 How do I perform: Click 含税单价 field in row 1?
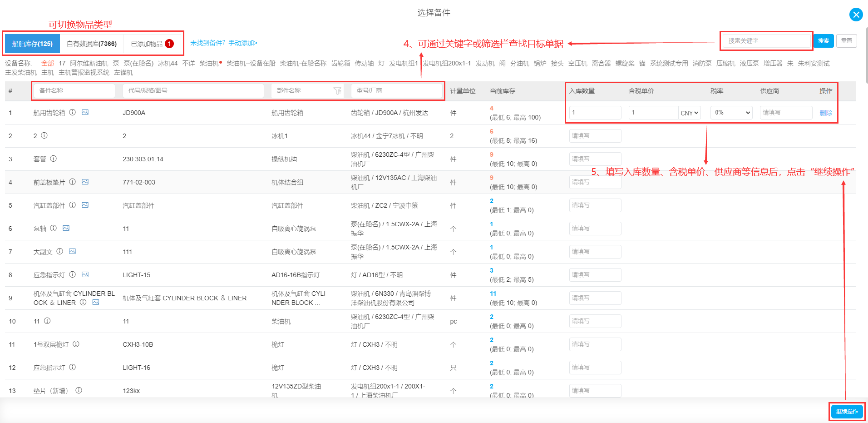coord(653,113)
